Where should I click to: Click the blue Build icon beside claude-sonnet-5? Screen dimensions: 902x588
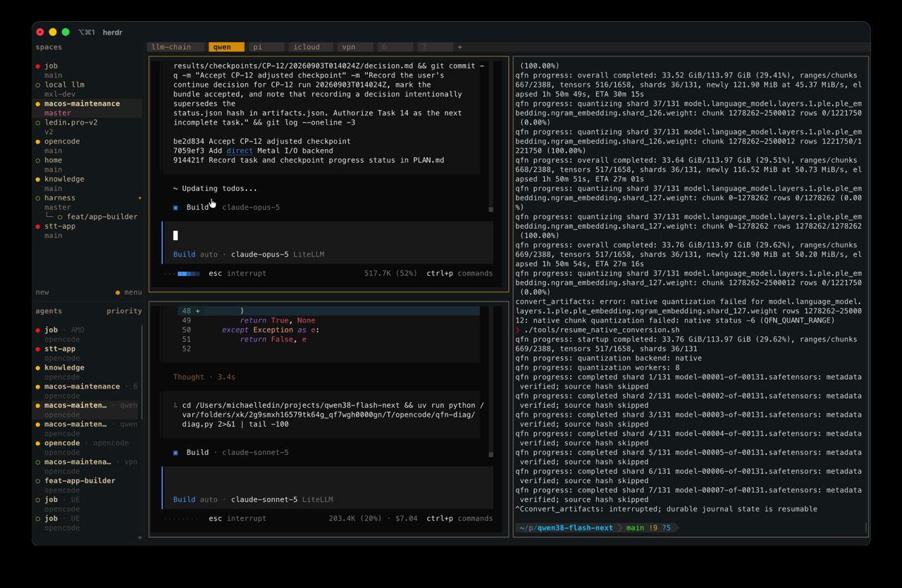(x=175, y=453)
